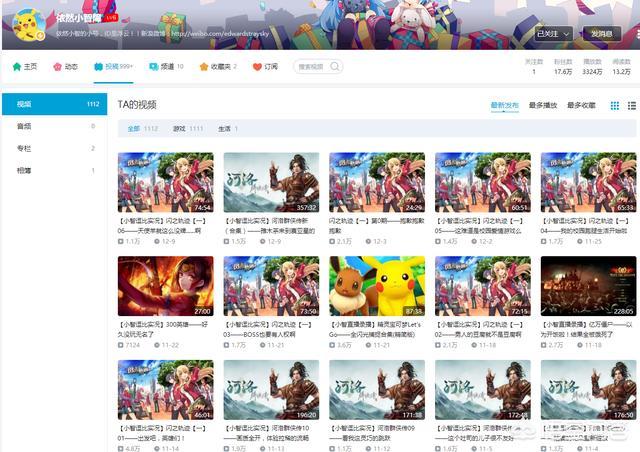640x452 pixels.
Task: Open the title 闪之轨迹【一】05
Action: (x=479, y=226)
